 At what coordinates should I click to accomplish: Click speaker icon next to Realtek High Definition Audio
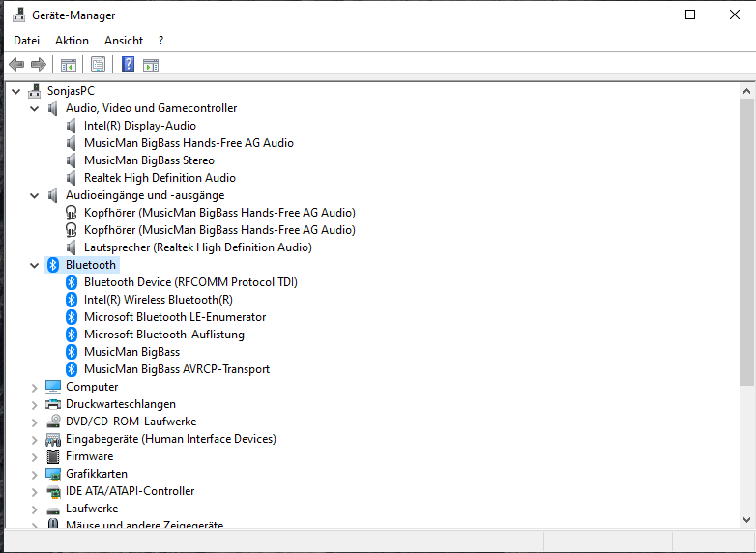pyautogui.click(x=71, y=178)
